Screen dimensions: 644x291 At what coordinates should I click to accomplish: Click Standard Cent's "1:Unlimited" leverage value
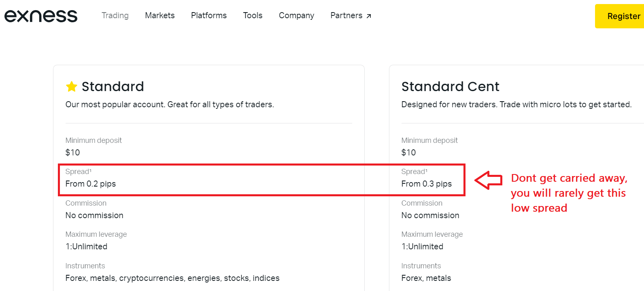[422, 246]
